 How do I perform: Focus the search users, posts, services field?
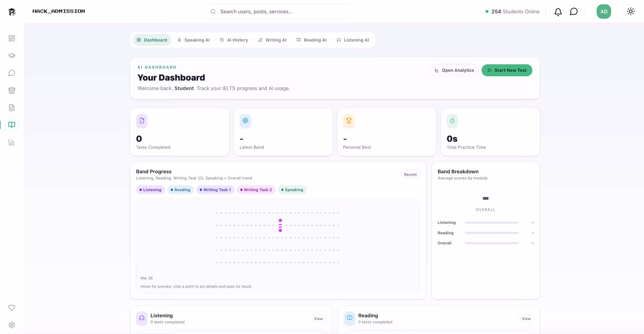[x=279, y=12]
